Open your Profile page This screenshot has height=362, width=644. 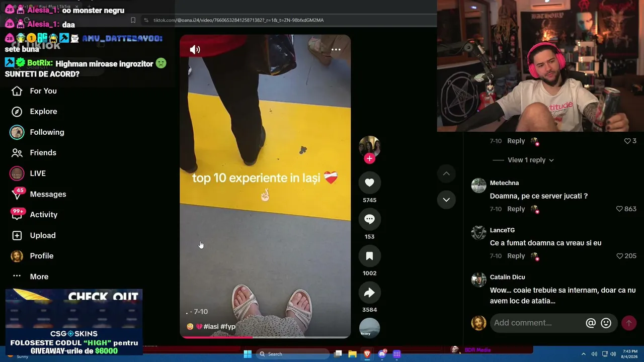(x=42, y=256)
